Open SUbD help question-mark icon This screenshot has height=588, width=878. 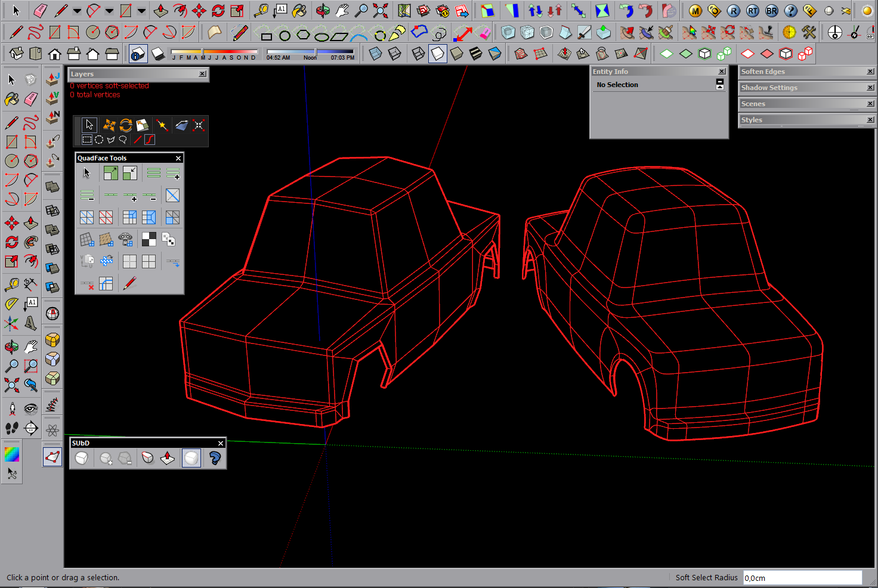(215, 458)
